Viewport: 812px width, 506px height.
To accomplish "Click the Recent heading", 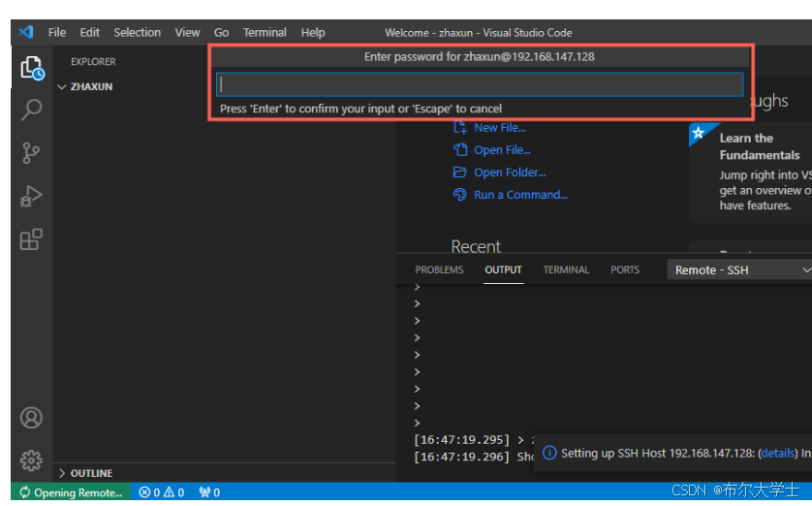I will pos(476,246).
